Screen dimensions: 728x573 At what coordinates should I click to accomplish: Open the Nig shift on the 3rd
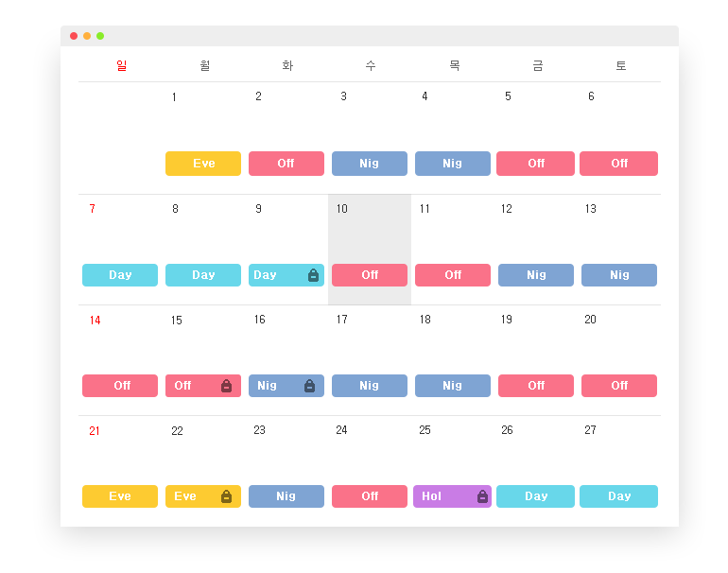[x=370, y=164]
